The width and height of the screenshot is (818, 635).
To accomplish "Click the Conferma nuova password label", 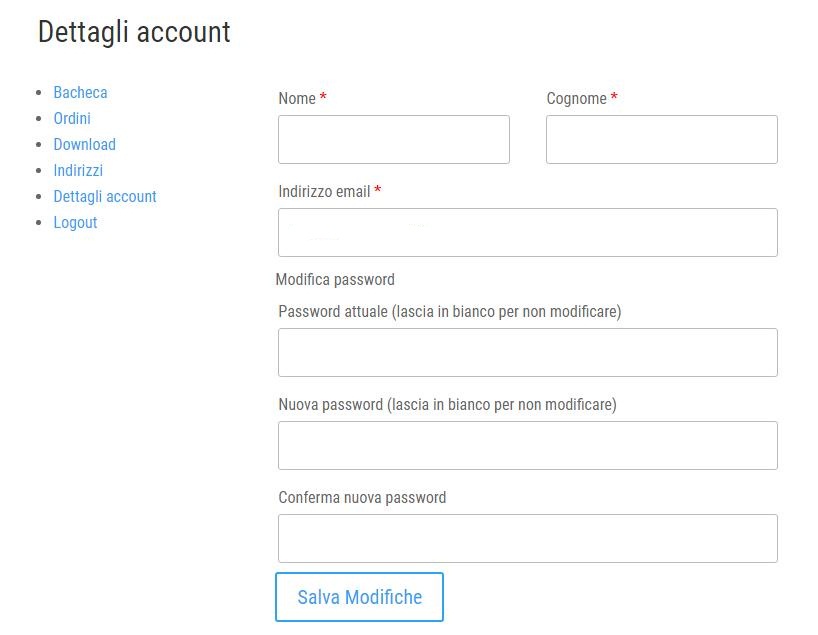I will (x=362, y=498).
